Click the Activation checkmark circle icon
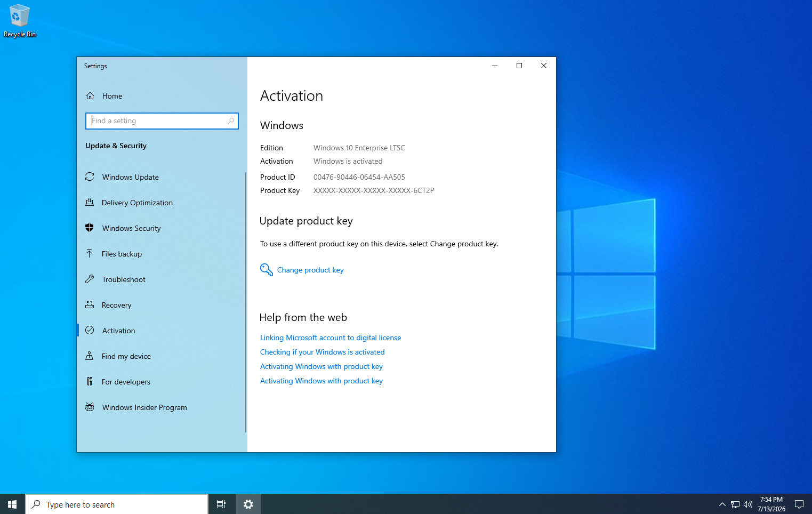Viewport: 812px width, 514px height. [x=90, y=330]
